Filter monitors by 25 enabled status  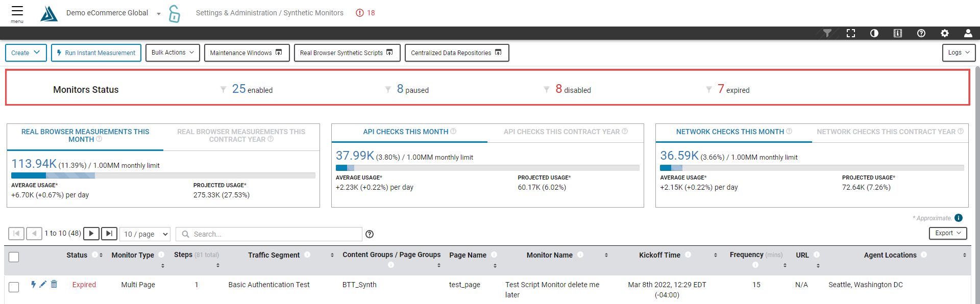[x=252, y=89]
